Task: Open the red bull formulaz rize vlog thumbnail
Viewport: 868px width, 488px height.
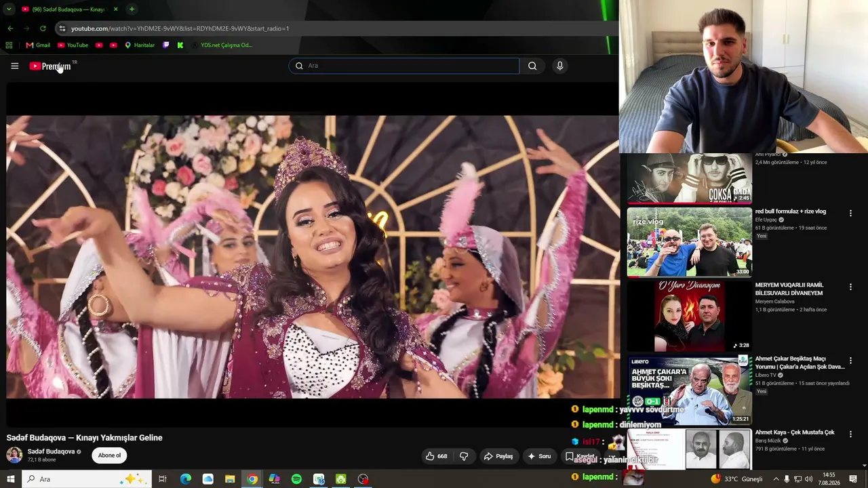Action: [690, 242]
